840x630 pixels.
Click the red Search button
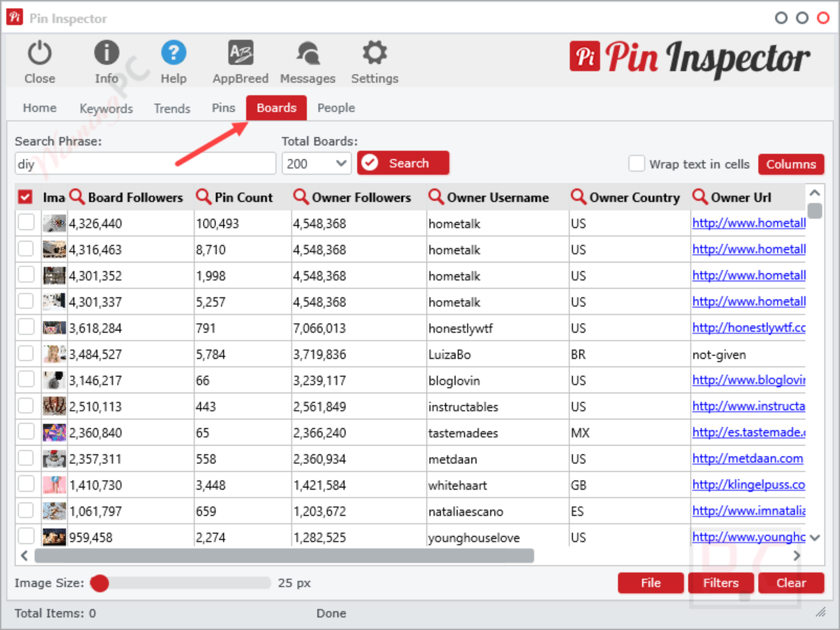pyautogui.click(x=403, y=163)
